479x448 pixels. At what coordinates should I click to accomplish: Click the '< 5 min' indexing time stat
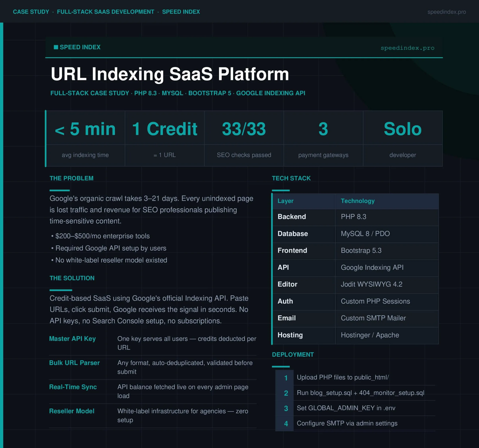85,129
